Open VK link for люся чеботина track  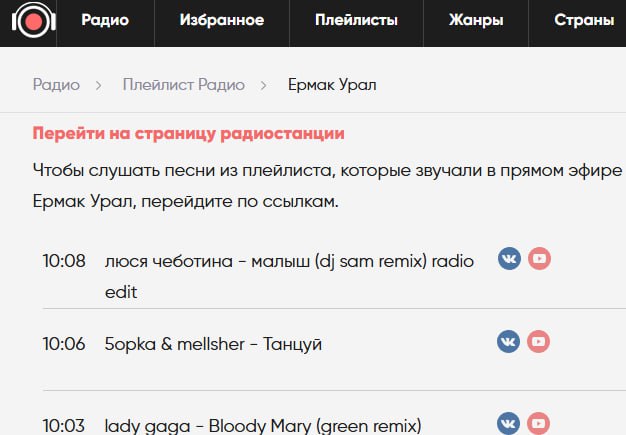pos(509,259)
